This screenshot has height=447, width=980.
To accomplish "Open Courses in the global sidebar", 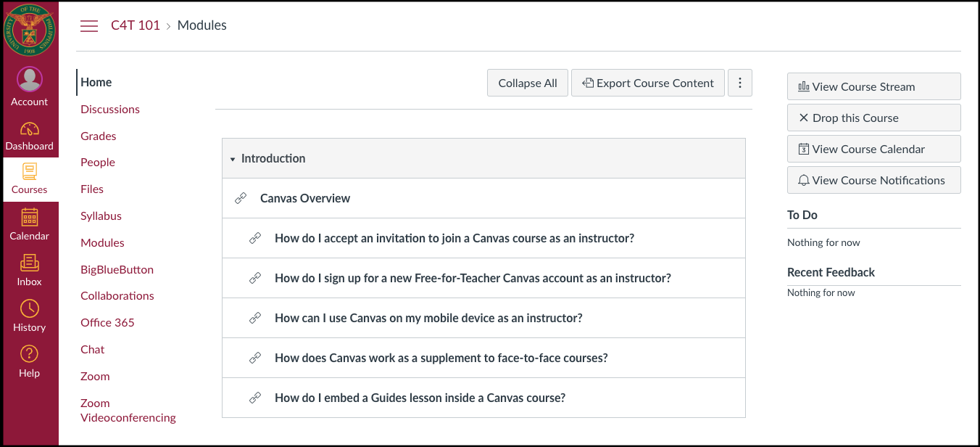I will (30, 179).
